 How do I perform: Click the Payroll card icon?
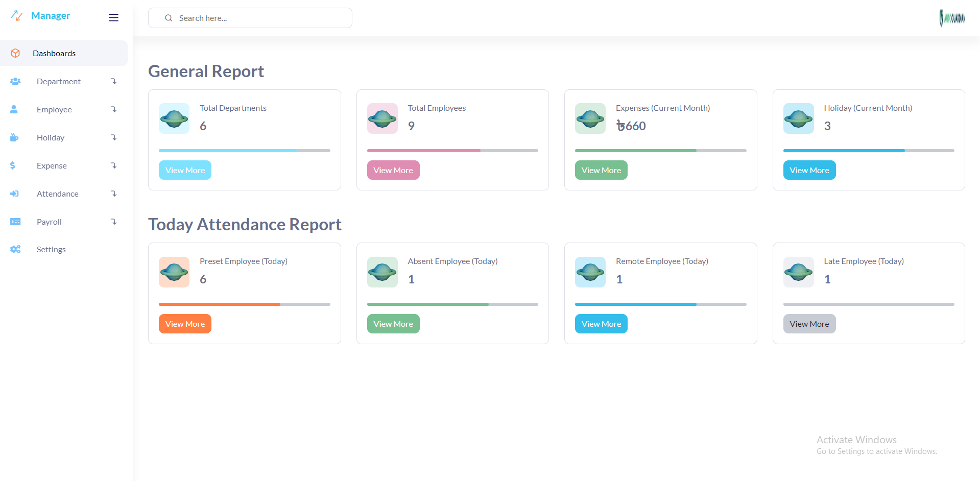(15, 222)
